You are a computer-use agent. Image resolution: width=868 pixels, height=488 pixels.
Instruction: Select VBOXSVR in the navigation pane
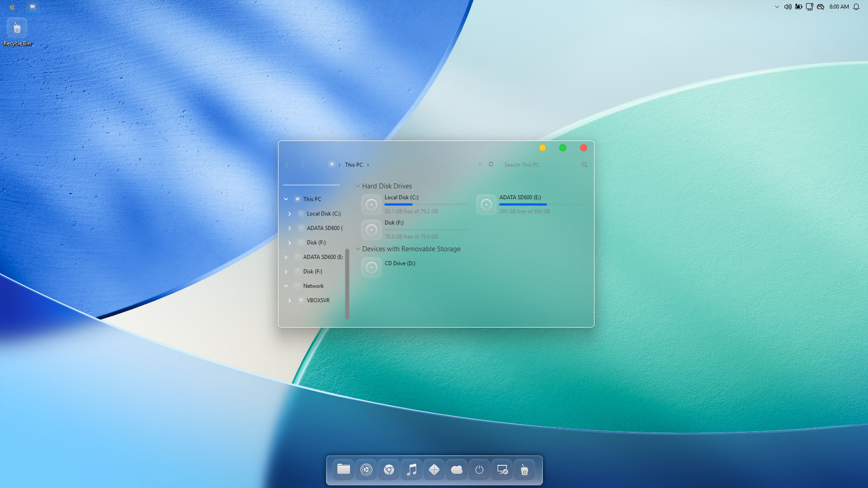[318, 300]
